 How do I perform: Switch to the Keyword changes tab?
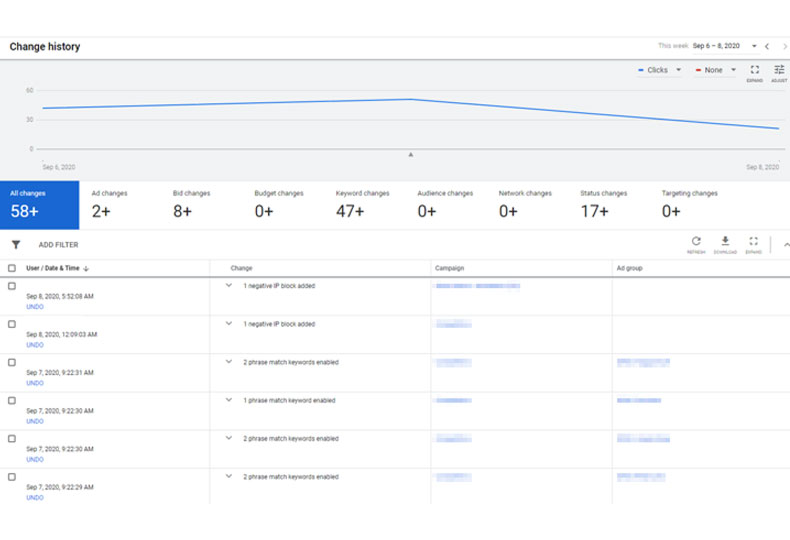pyautogui.click(x=362, y=204)
